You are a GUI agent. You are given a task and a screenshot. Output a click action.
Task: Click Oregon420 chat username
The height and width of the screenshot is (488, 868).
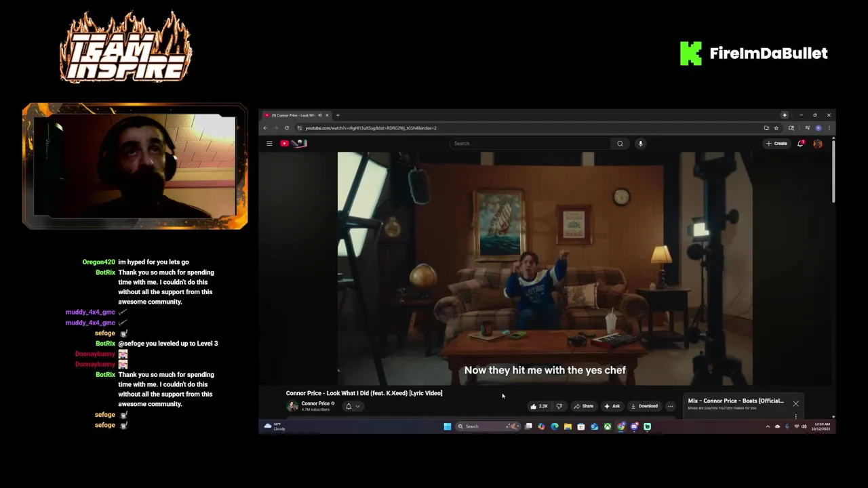(x=98, y=262)
